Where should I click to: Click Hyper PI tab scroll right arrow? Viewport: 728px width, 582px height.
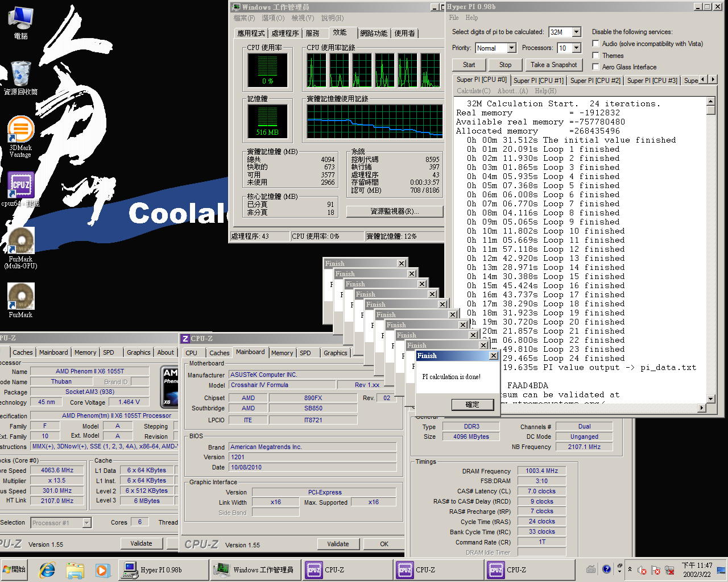pyautogui.click(x=713, y=80)
